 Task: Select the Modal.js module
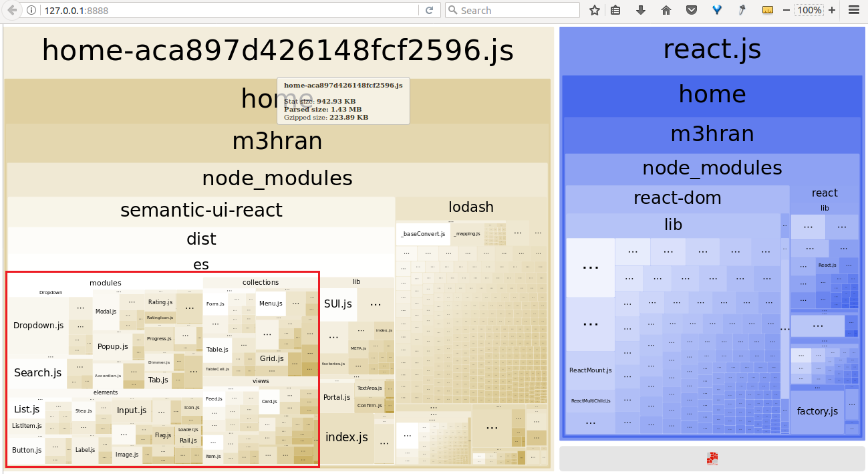click(106, 312)
